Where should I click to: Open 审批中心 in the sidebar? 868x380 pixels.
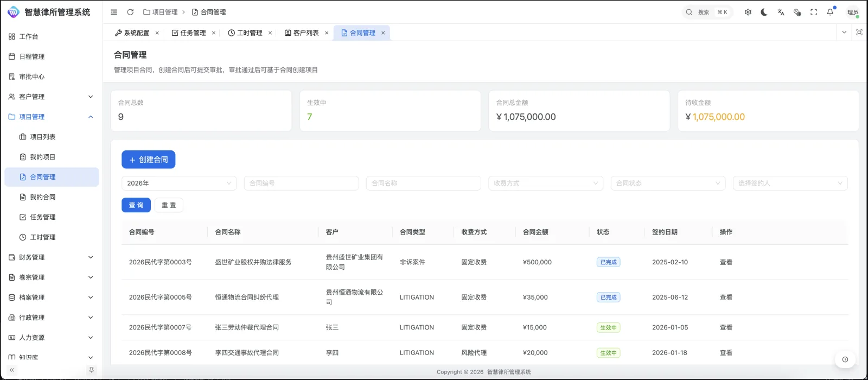point(52,77)
